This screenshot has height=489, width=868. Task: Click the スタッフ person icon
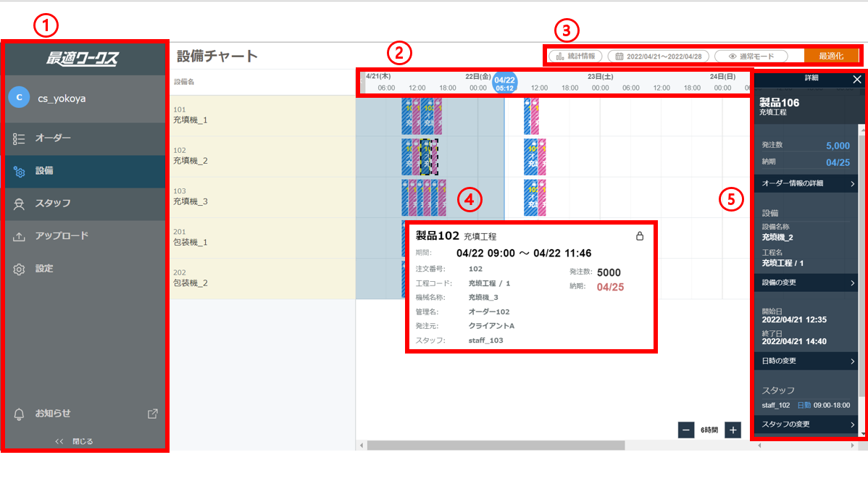pos(19,204)
